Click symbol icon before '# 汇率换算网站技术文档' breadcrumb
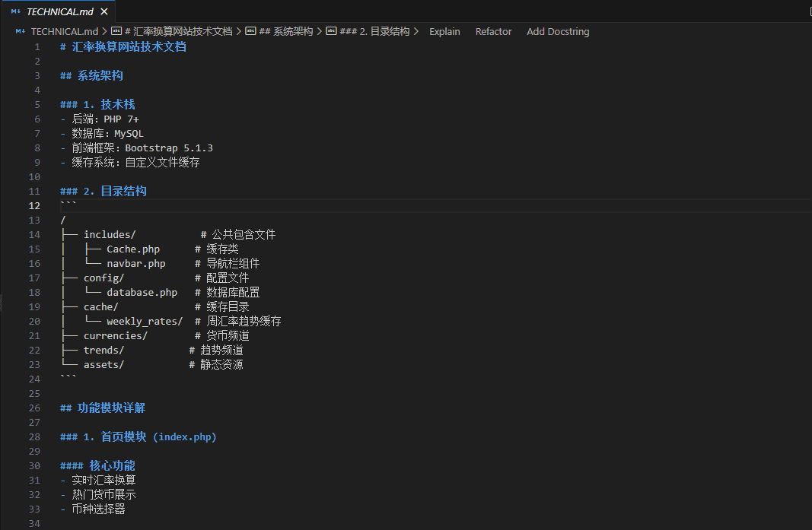812x530 pixels. [116, 31]
